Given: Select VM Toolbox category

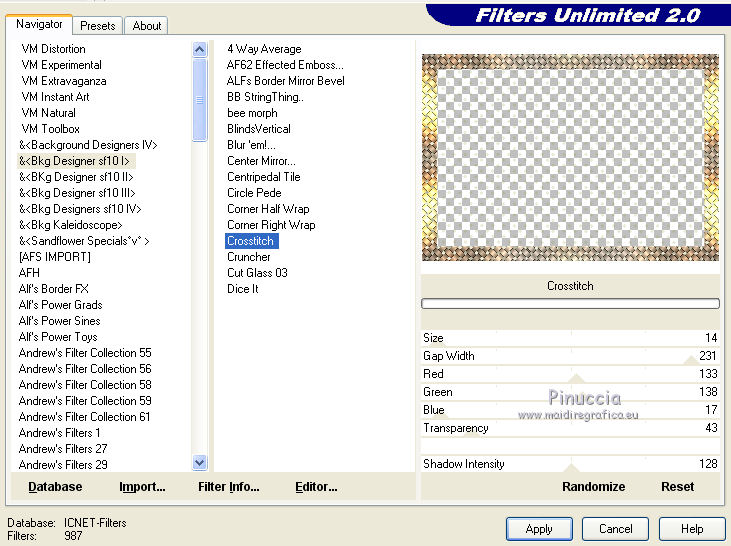Looking at the screenshot, I should pyautogui.click(x=51, y=129).
